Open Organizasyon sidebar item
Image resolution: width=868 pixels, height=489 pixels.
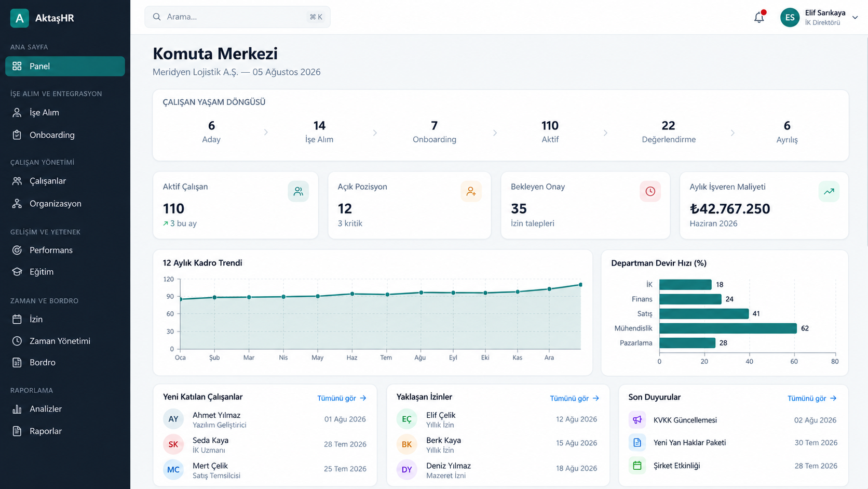point(65,203)
